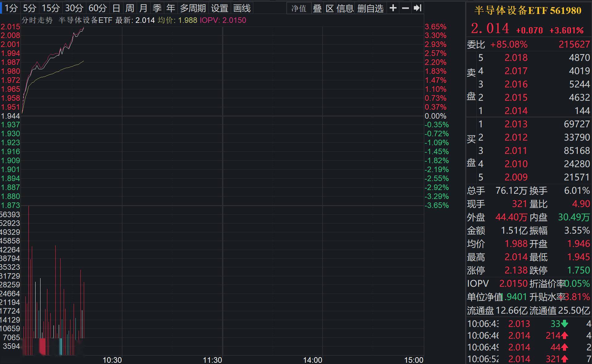Image resolution: width=592 pixels, height=364 pixels.
Task: Open the 设置 settings menu
Action: pyautogui.click(x=219, y=8)
